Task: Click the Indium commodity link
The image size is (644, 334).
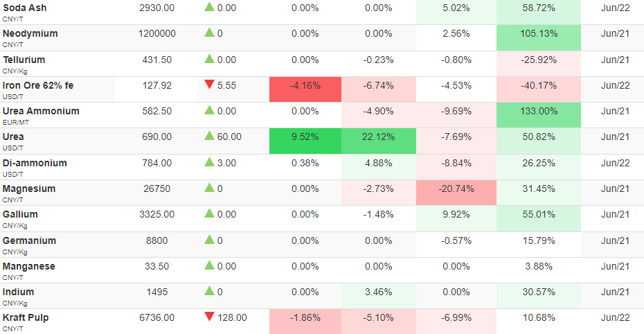Action: (x=18, y=292)
